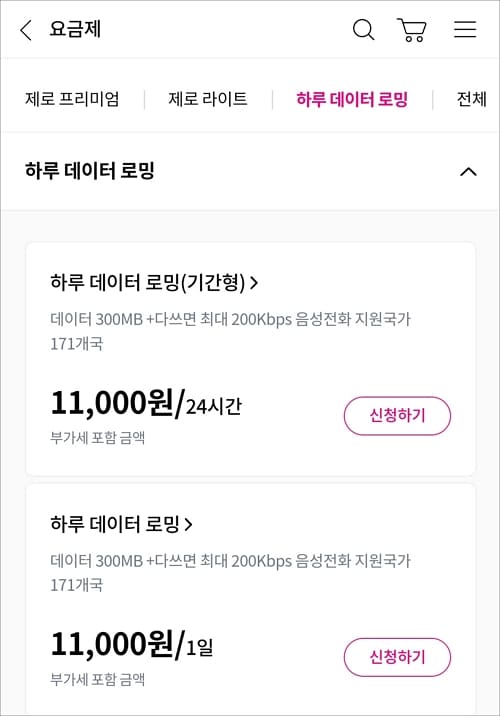Image resolution: width=500 pixels, height=716 pixels.
Task: Click 신청하기 for the 24시간 plan
Action: pyautogui.click(x=397, y=416)
